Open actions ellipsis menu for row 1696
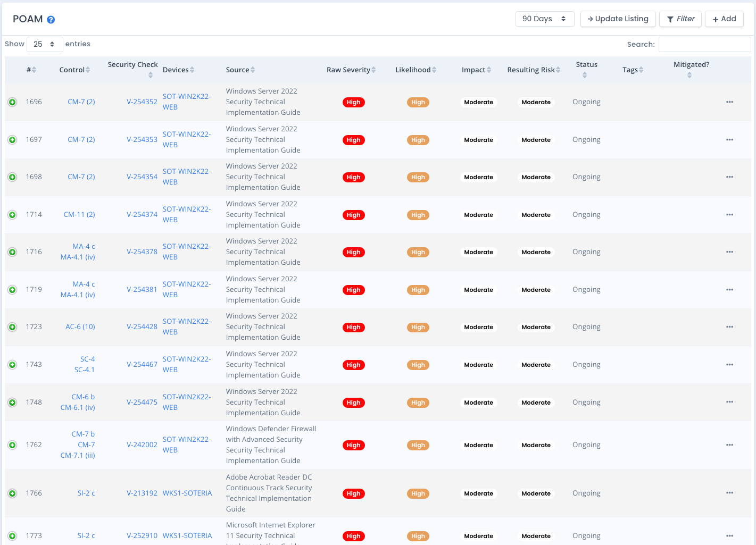The width and height of the screenshot is (756, 545). [x=729, y=102]
